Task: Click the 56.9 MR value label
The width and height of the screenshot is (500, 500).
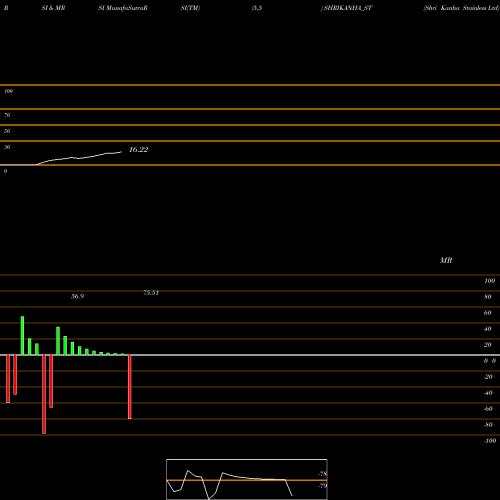Action: tap(77, 296)
